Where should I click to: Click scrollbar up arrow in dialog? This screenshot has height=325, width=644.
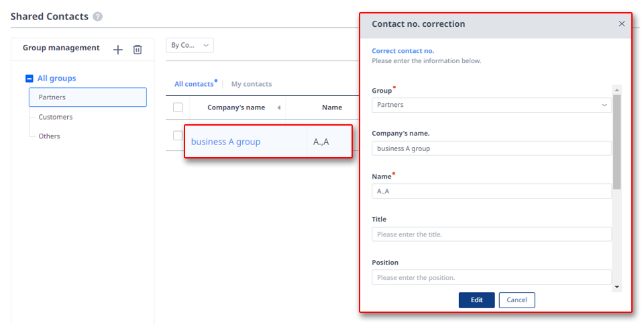(616, 90)
